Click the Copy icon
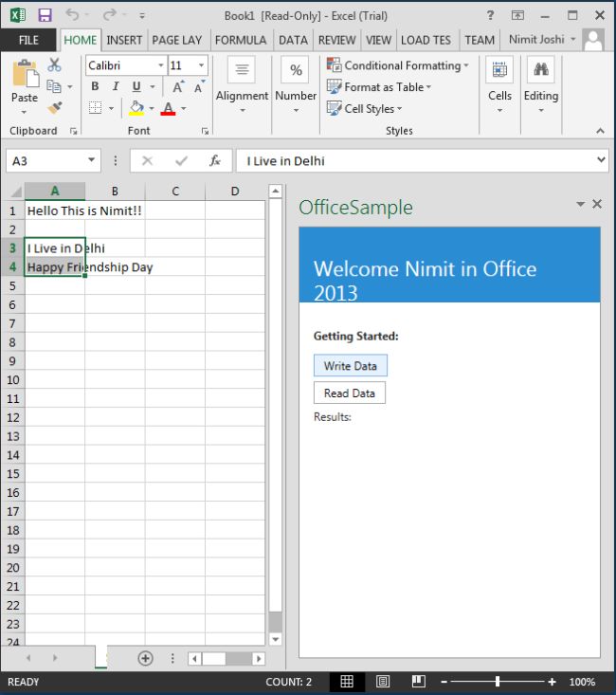 (x=54, y=86)
